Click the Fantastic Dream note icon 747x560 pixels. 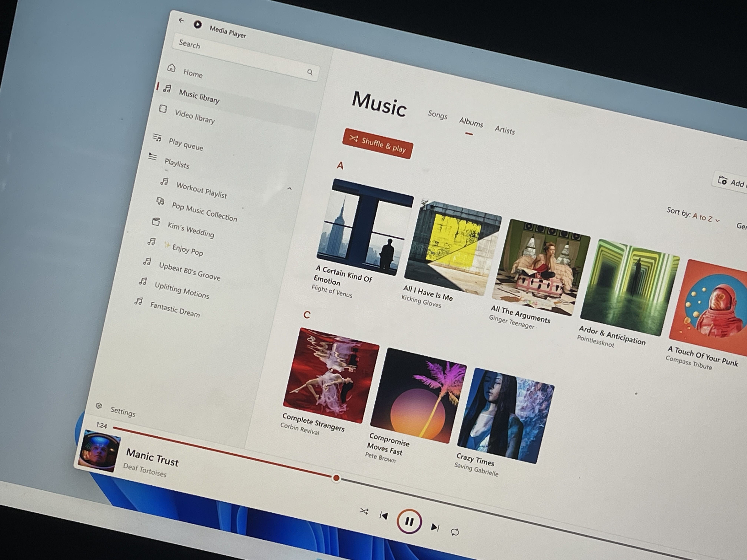138,301
